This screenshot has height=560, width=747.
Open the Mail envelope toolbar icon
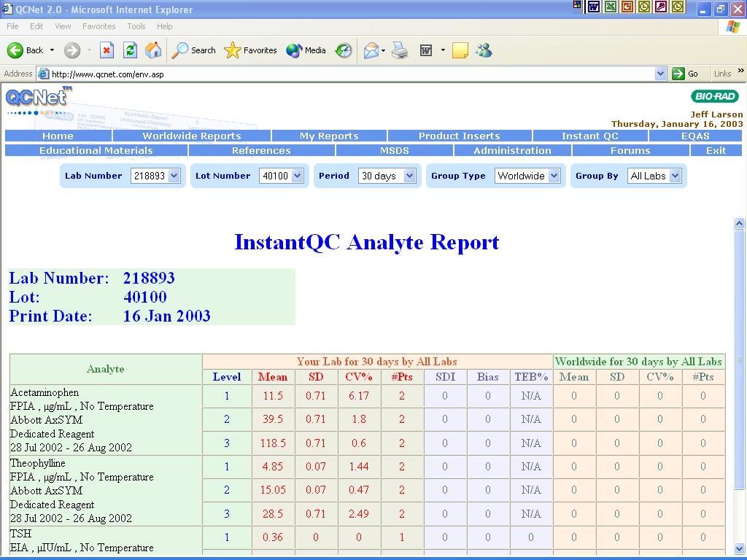371,50
